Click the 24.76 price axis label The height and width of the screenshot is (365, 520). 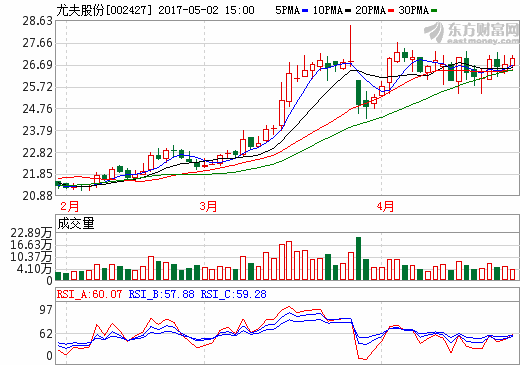[37, 109]
